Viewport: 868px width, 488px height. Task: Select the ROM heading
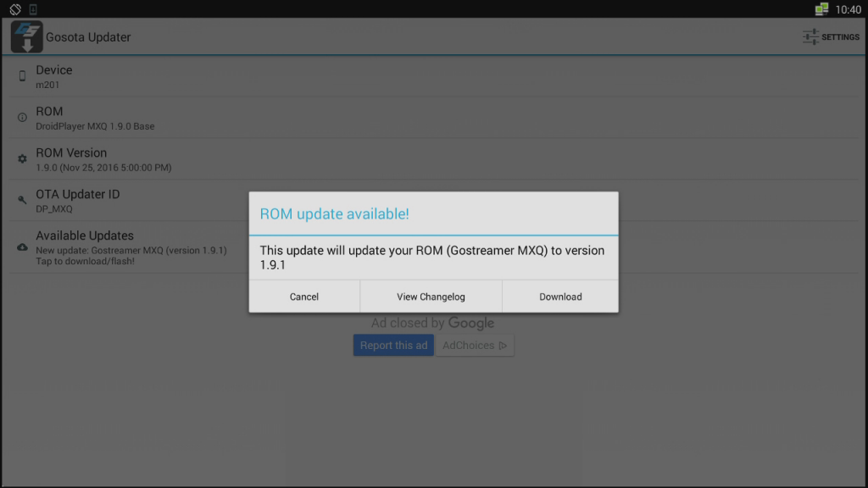[x=49, y=112]
